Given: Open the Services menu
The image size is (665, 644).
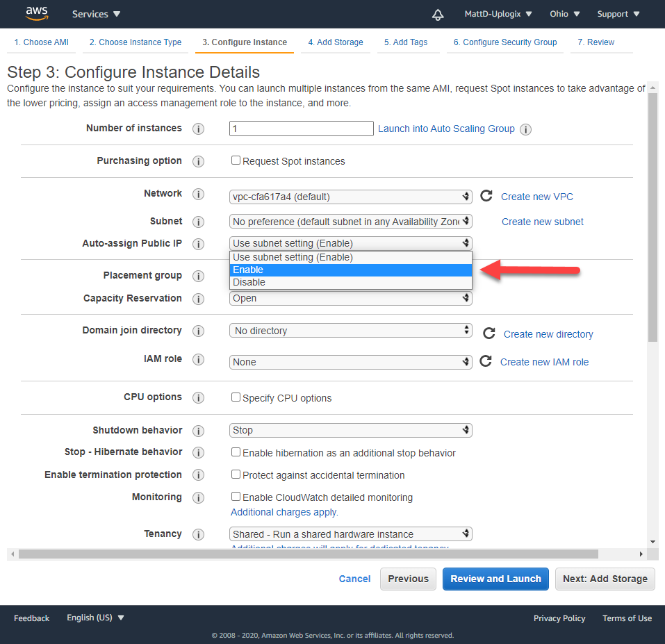Looking at the screenshot, I should coord(96,14).
